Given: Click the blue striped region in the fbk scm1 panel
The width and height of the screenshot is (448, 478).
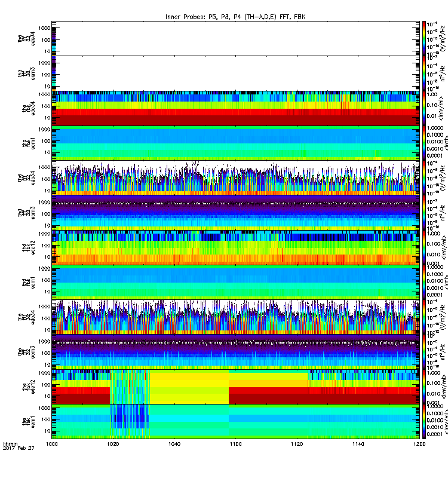Looking at the screenshot, I should click(x=130, y=422).
